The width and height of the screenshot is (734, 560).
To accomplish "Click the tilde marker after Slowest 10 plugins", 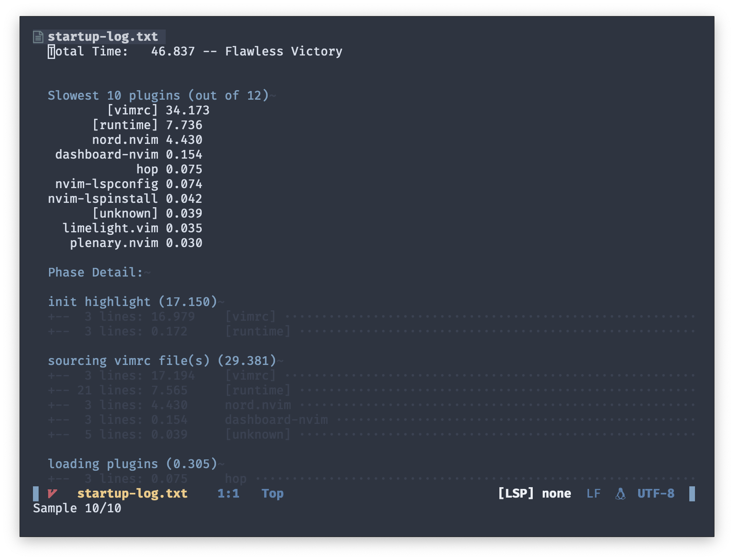I will pyautogui.click(x=273, y=96).
